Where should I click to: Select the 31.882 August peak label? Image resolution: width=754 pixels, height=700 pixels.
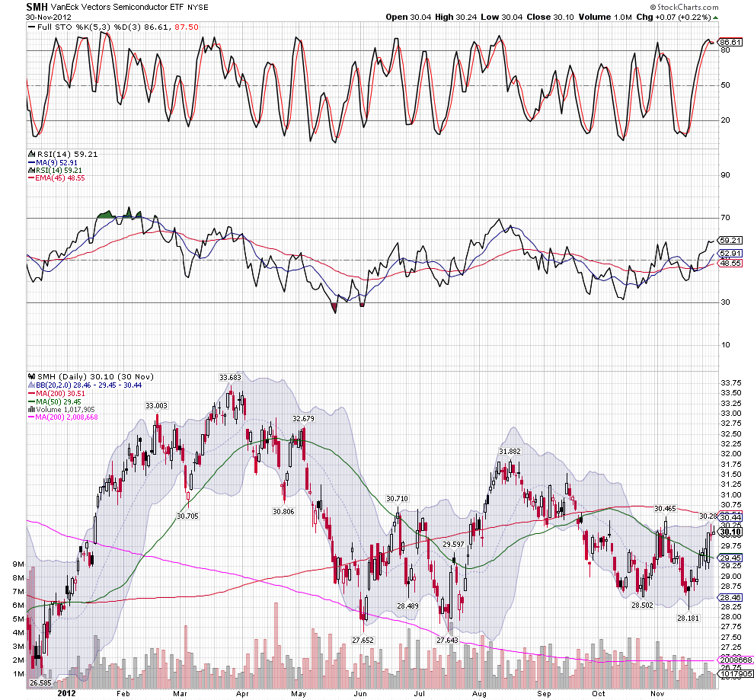509,452
